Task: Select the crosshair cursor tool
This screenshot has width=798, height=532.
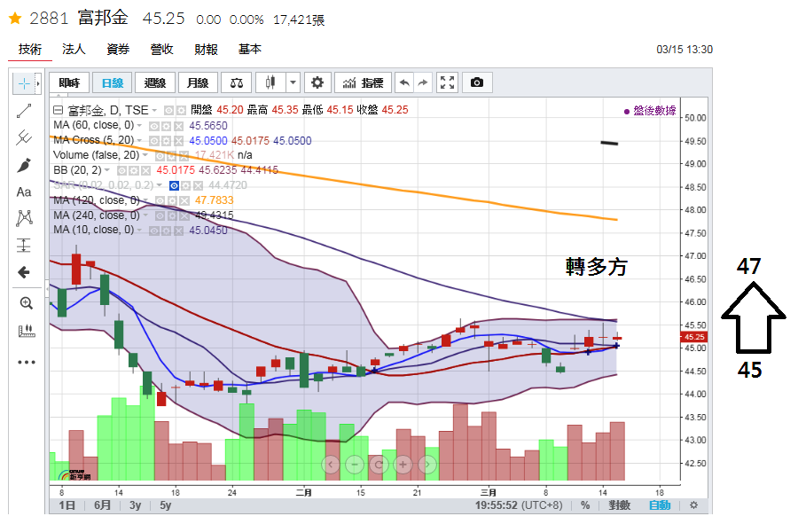Action: [23, 83]
